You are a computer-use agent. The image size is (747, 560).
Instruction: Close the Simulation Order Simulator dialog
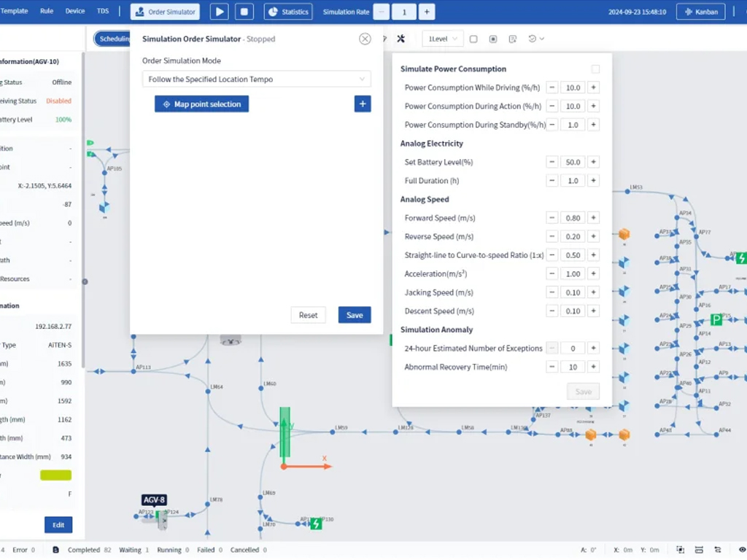click(365, 39)
